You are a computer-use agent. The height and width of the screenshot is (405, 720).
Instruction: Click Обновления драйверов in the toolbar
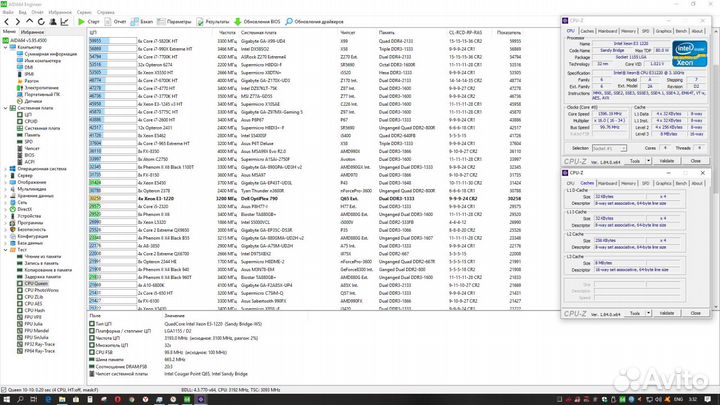pyautogui.click(x=315, y=22)
